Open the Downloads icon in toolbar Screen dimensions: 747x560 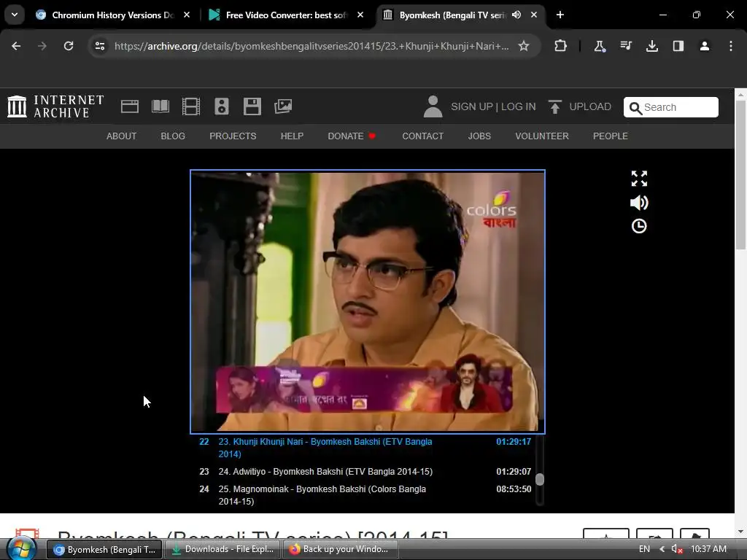pyautogui.click(x=652, y=46)
